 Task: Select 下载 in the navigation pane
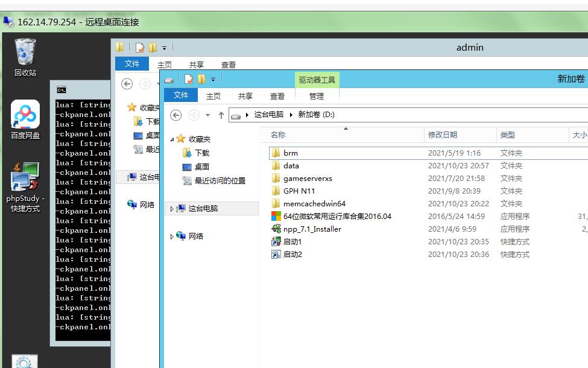point(201,153)
